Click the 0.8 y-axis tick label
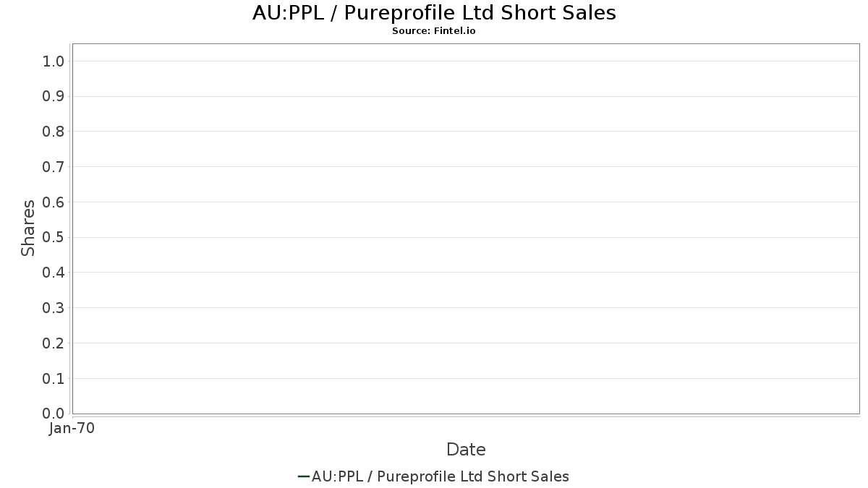Viewport: 868px width, 488px height. 54,132
